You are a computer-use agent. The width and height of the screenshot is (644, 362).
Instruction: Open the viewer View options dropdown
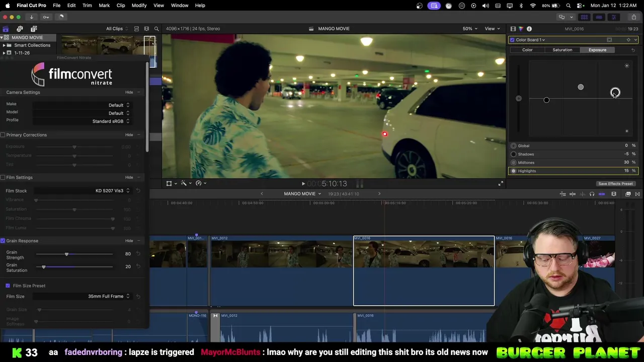coord(492,29)
